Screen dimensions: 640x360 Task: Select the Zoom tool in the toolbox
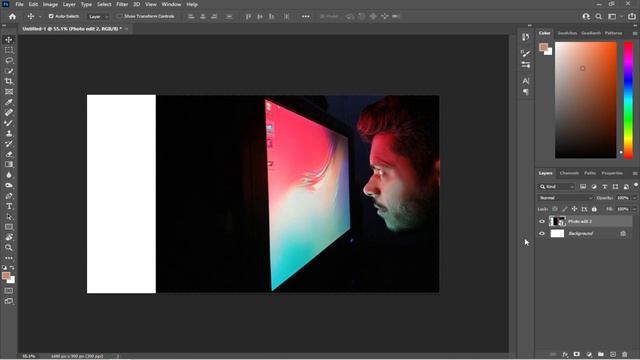coord(9,248)
